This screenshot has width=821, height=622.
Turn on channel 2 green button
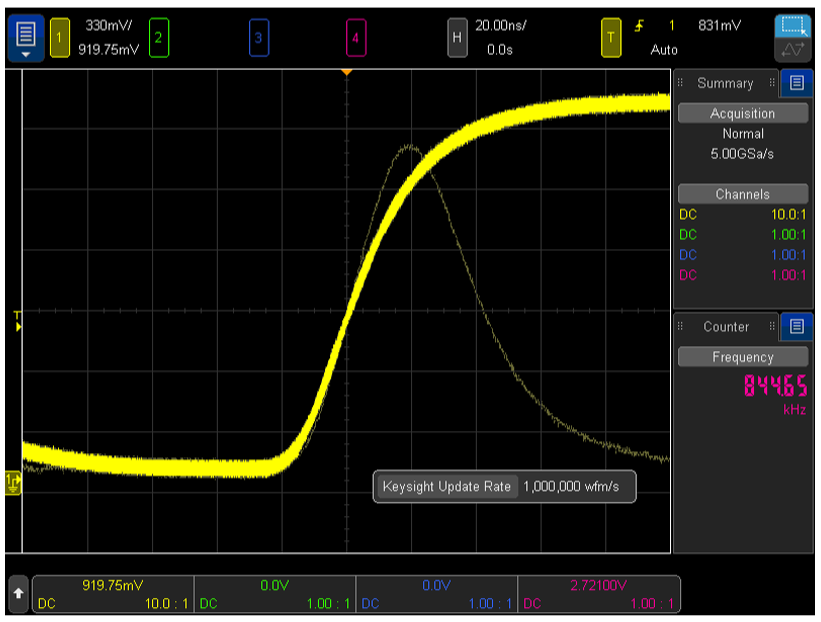[x=159, y=38]
